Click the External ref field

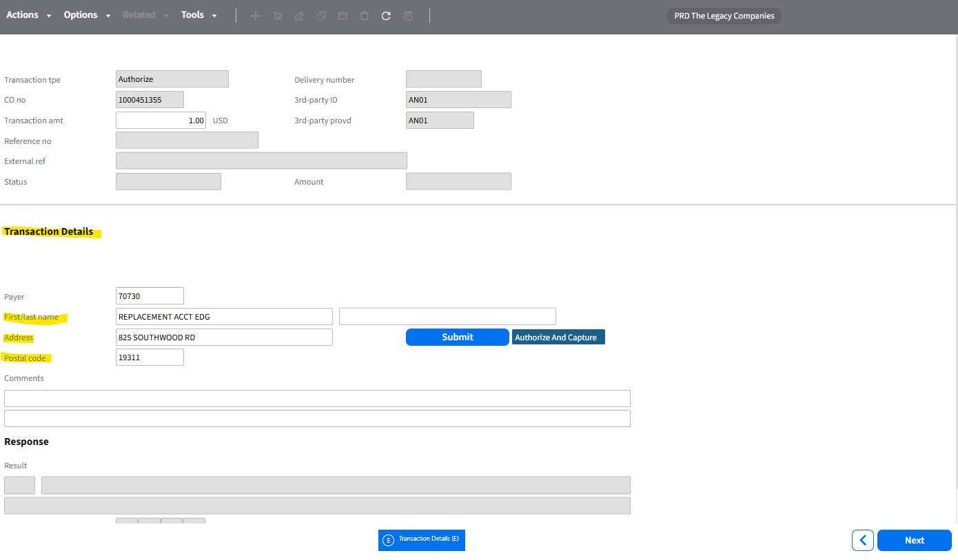[261, 160]
